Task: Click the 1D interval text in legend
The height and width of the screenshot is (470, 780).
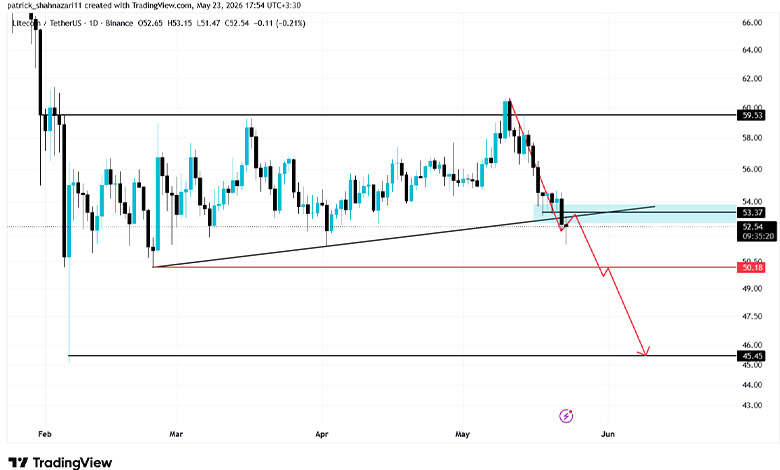Action: point(93,23)
